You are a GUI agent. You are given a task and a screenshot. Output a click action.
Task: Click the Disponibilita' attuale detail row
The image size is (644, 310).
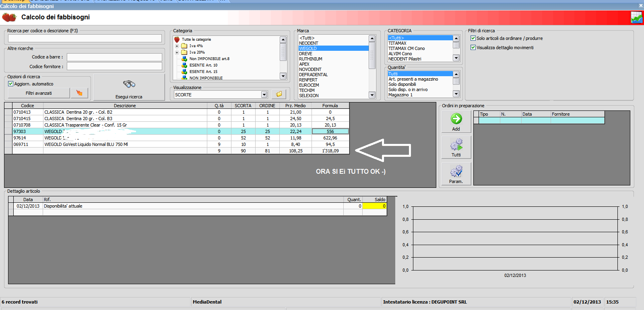(198, 206)
